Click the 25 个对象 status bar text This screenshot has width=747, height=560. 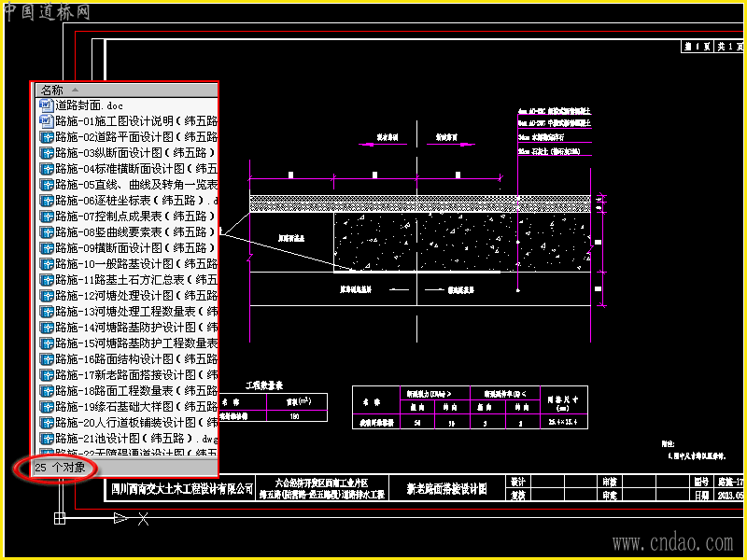[x=60, y=468]
